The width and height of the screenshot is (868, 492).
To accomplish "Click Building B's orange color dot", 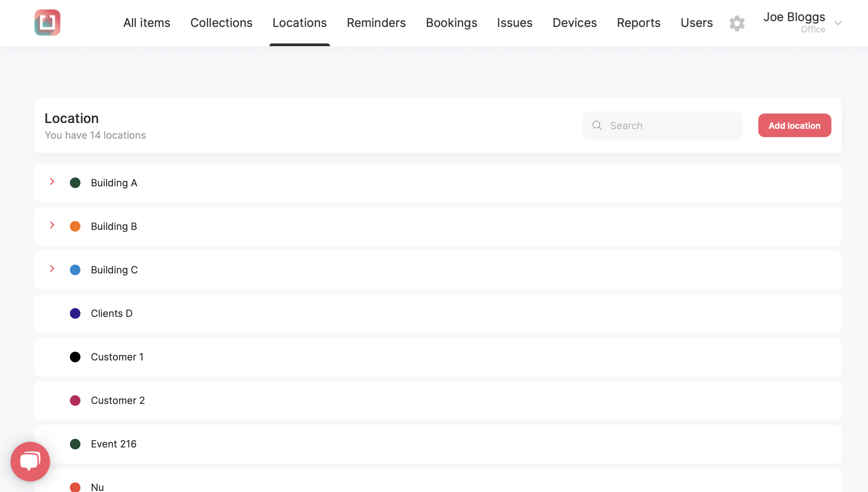I will (75, 226).
